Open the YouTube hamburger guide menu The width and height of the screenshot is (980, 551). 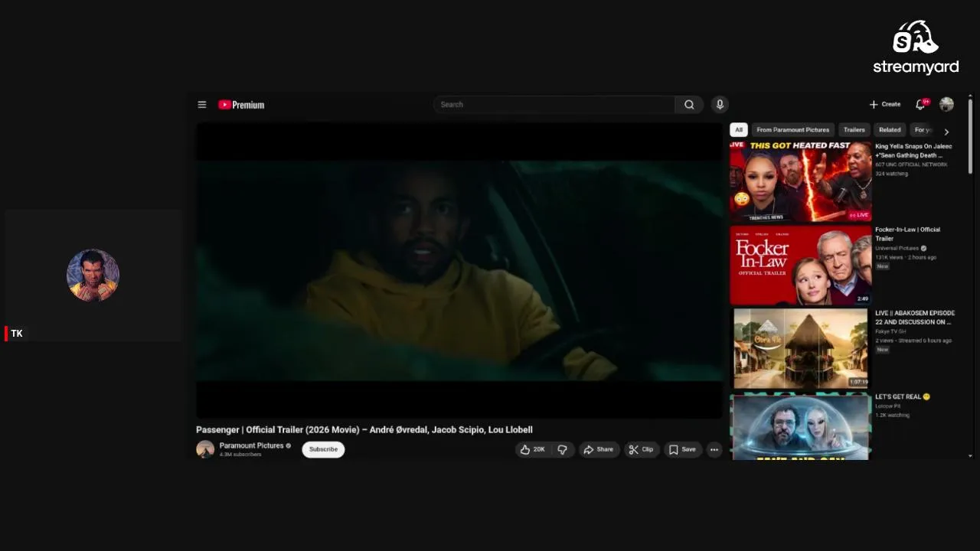[202, 105]
